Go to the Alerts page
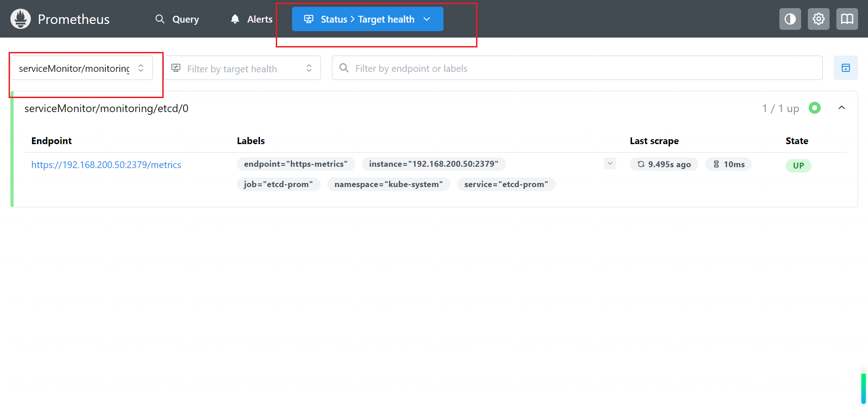The image size is (868, 413). click(x=259, y=19)
